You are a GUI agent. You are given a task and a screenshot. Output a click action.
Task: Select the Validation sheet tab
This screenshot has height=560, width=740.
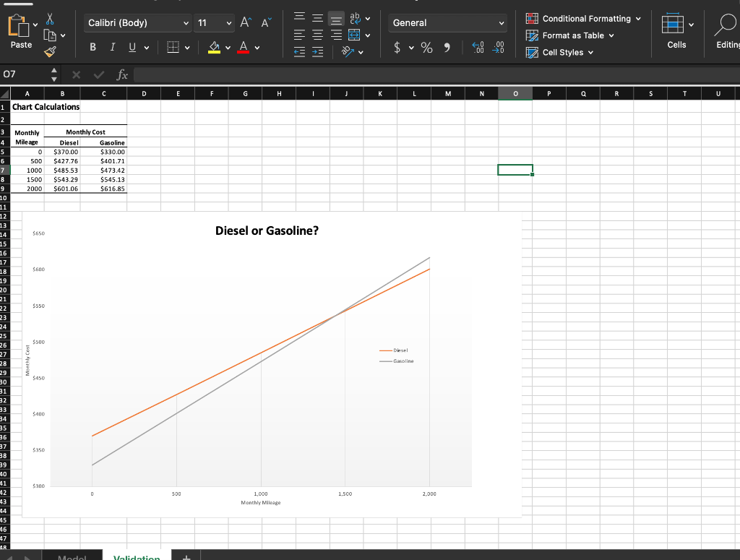(x=137, y=556)
